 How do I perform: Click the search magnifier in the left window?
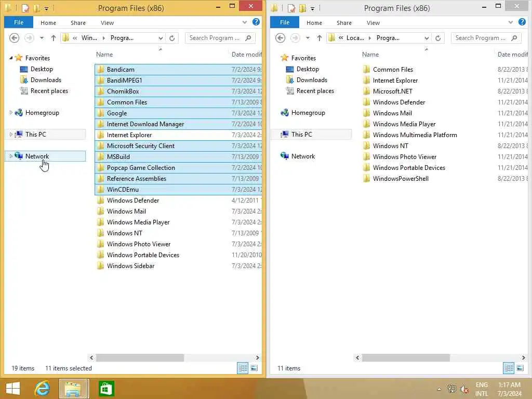(248, 38)
